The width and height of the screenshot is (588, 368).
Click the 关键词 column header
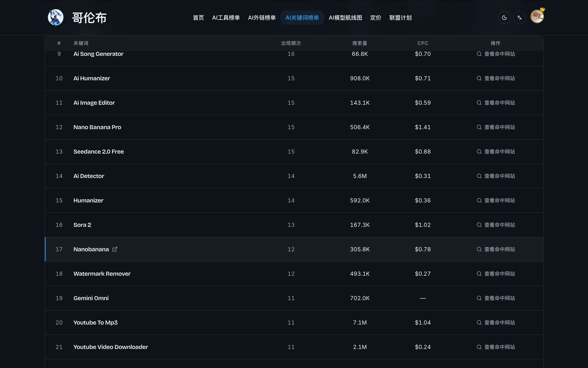(x=81, y=43)
